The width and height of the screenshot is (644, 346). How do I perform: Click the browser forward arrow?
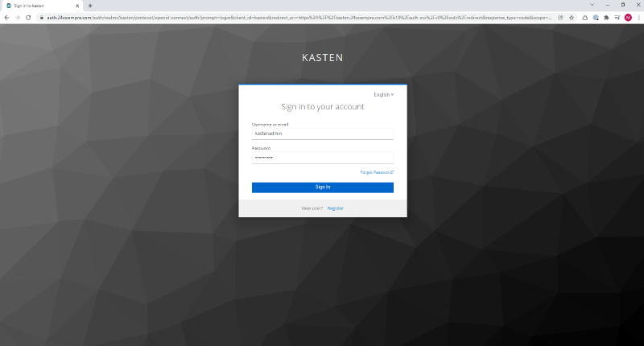tap(17, 18)
